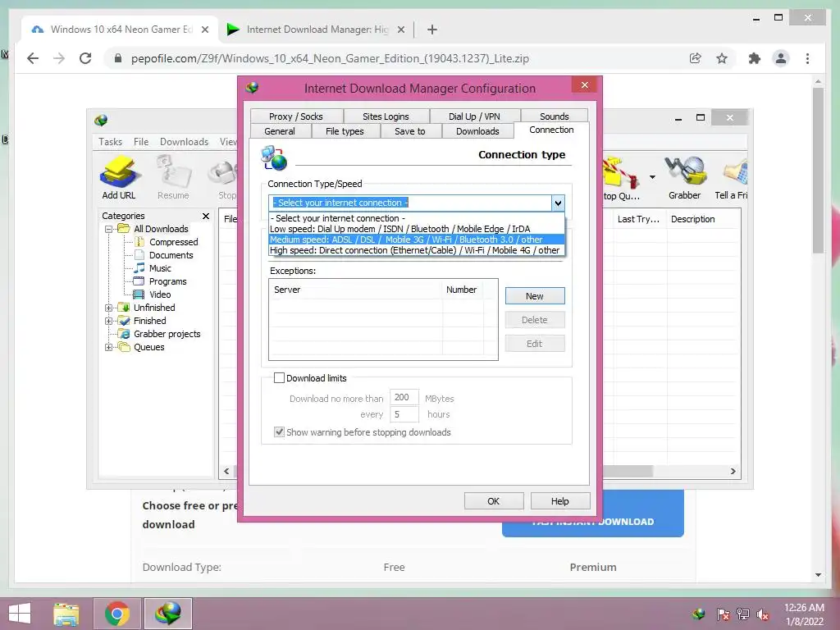Open the File menu in IDM
The width and height of the screenshot is (840, 630).
click(141, 141)
